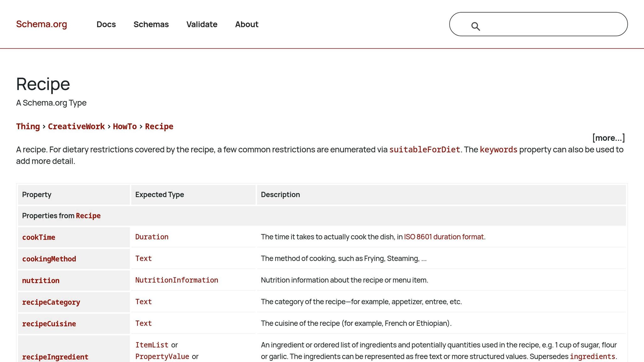644x362 pixels.
Task: Expand the [more...] breadcrumb details
Action: [608, 138]
